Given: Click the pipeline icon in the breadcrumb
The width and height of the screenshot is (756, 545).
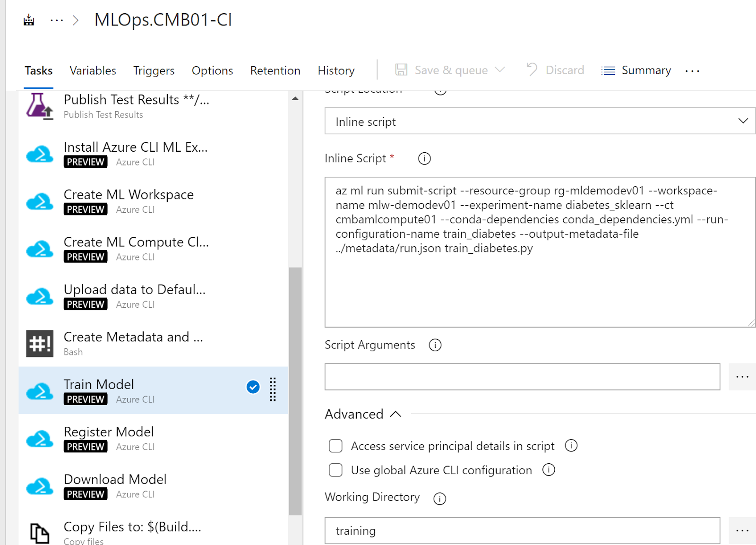Looking at the screenshot, I should 28,20.
